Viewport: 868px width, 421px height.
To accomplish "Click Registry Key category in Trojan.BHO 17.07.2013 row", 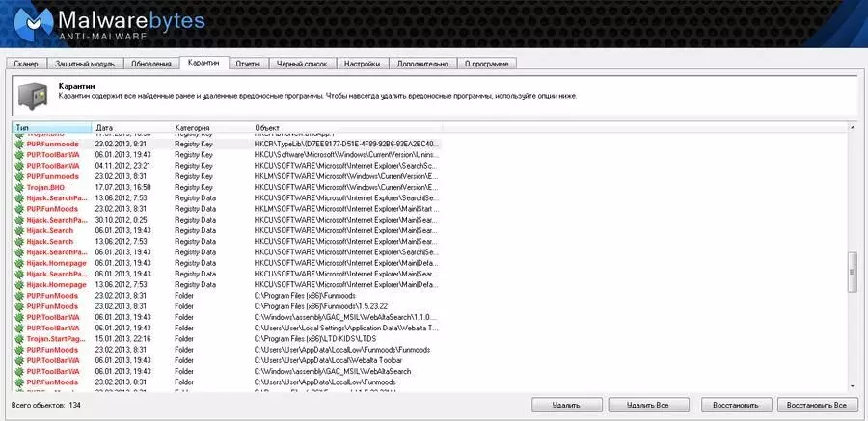I will 194,187.
